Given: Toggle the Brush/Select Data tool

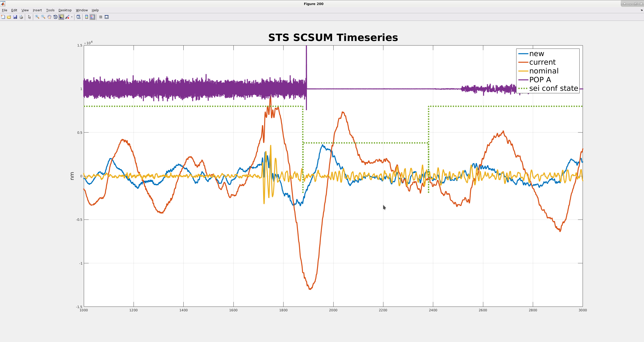Looking at the screenshot, I should point(67,17).
